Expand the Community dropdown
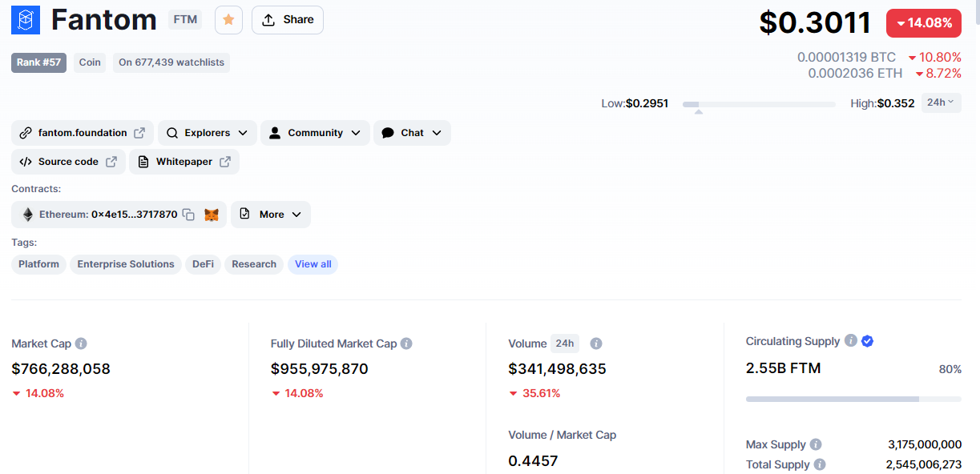 click(315, 133)
